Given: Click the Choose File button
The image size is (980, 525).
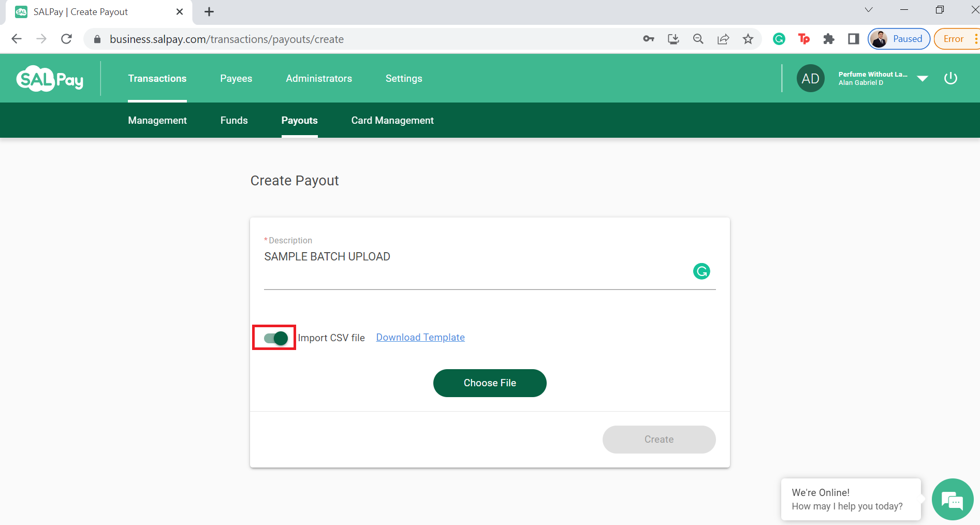Looking at the screenshot, I should (x=490, y=383).
